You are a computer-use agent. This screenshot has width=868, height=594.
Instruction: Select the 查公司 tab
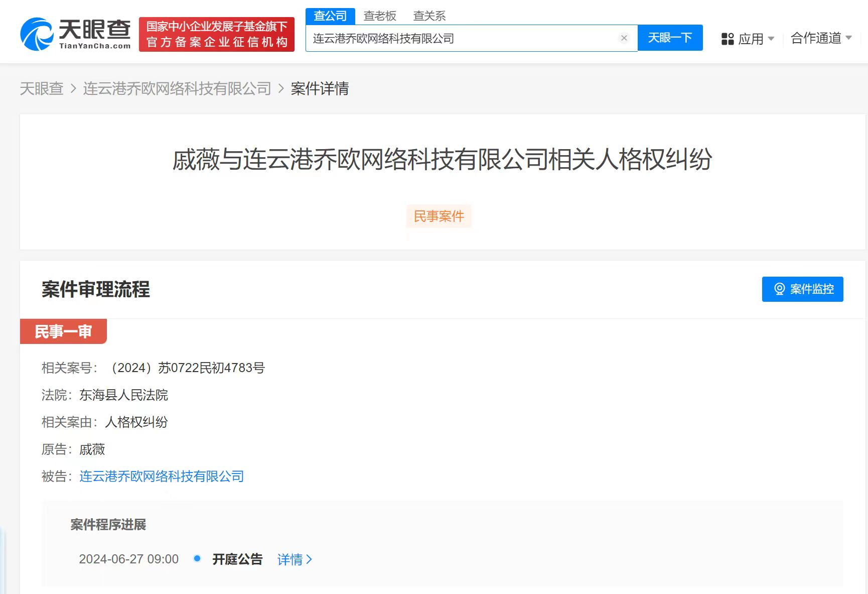point(330,16)
